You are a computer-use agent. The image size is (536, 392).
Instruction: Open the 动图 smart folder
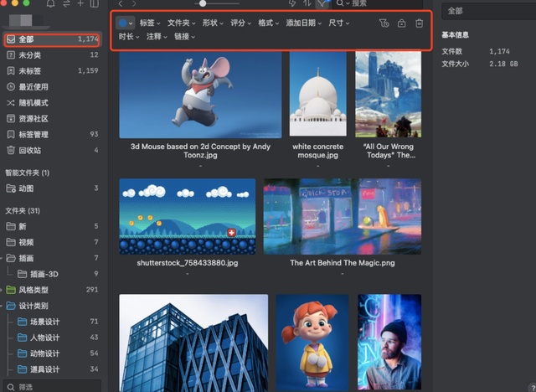click(x=52, y=188)
